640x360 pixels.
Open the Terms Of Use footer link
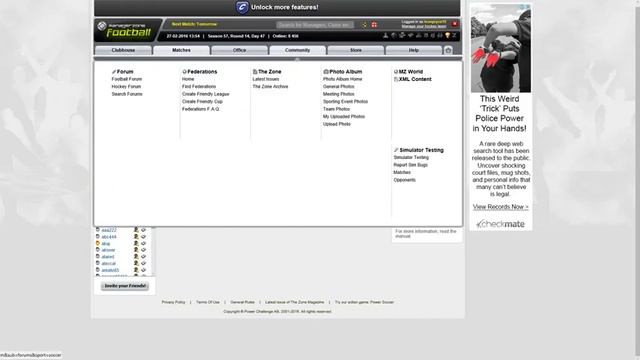coord(208,302)
